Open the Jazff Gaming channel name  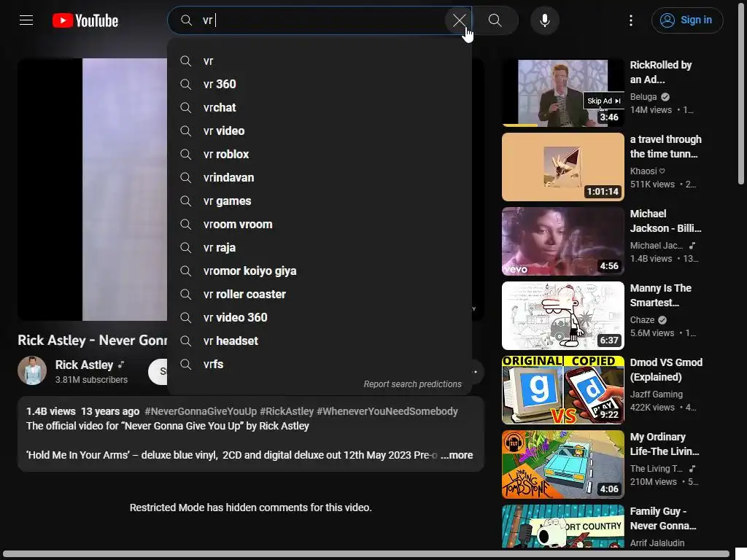pyautogui.click(x=656, y=394)
